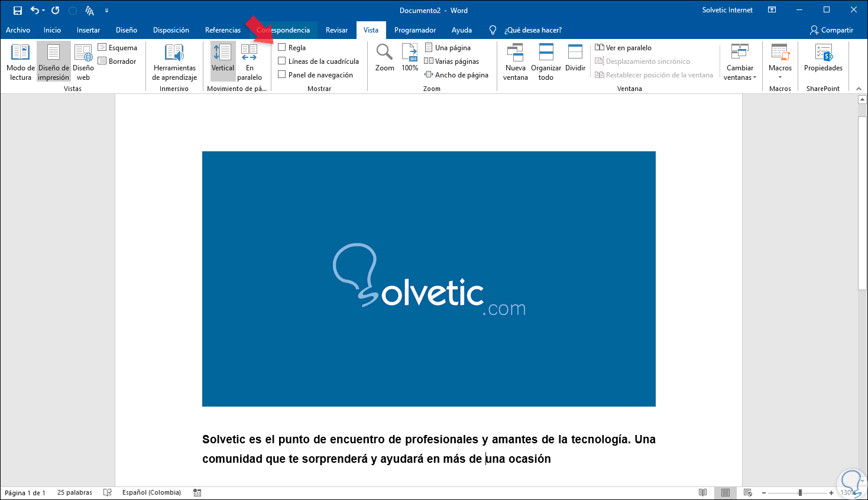Image resolution: width=868 pixels, height=500 pixels.
Task: Open the Programador tab
Action: (x=415, y=30)
